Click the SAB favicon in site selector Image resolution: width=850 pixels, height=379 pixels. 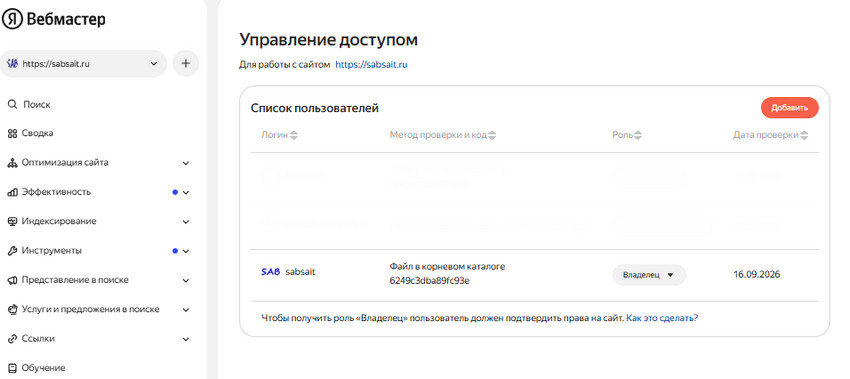pos(12,63)
